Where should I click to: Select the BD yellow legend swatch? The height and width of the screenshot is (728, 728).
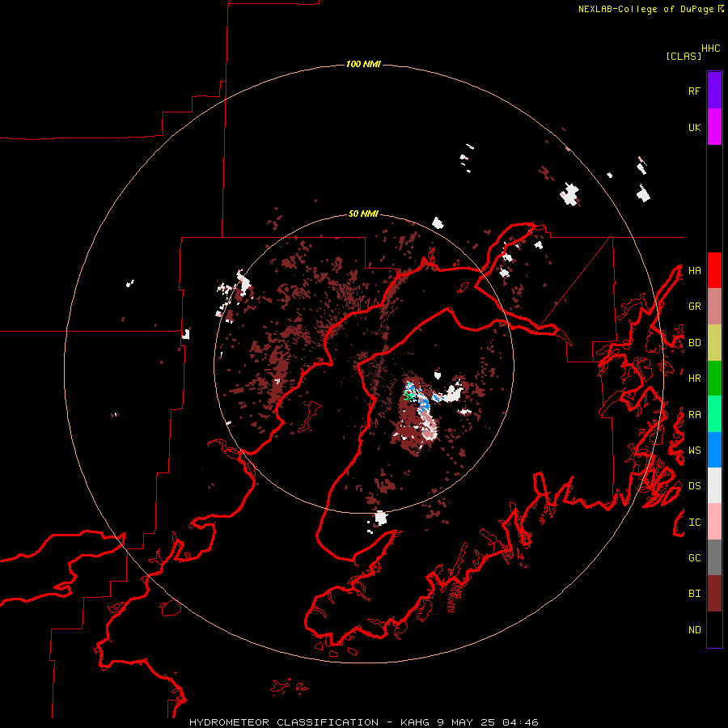click(714, 343)
